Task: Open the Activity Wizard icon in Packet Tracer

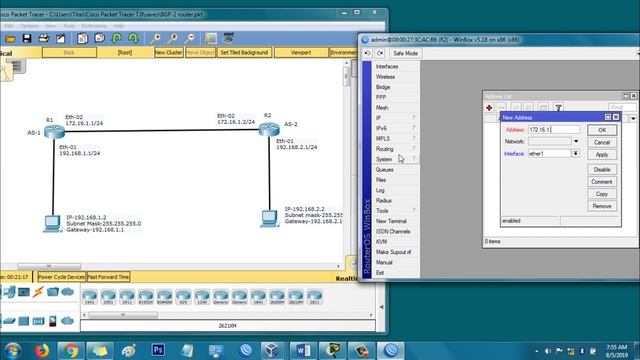Action: click(60, 39)
